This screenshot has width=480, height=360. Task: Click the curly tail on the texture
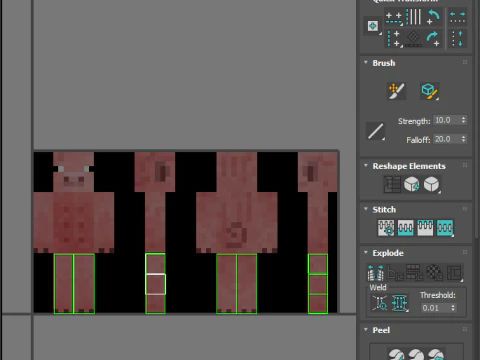[x=237, y=235]
